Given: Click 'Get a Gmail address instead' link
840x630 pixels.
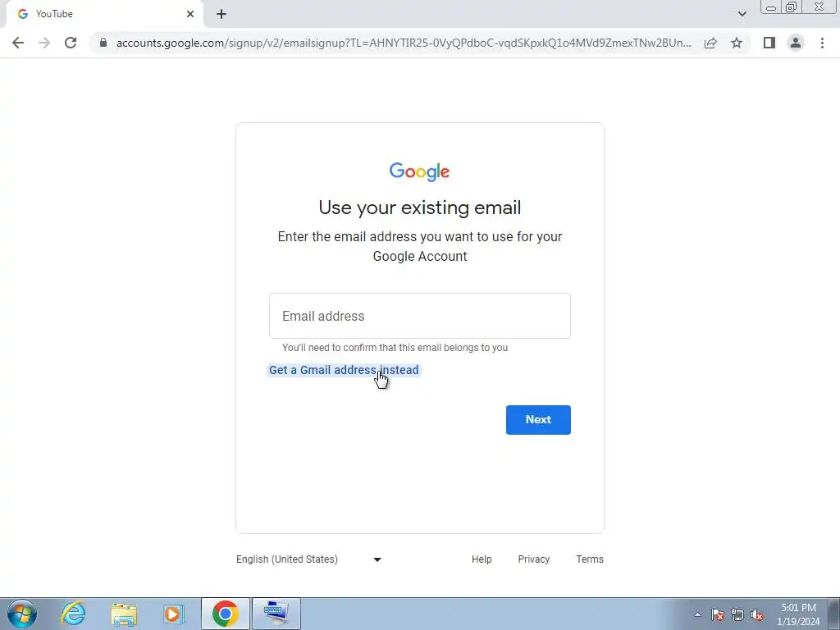Looking at the screenshot, I should 344,370.
